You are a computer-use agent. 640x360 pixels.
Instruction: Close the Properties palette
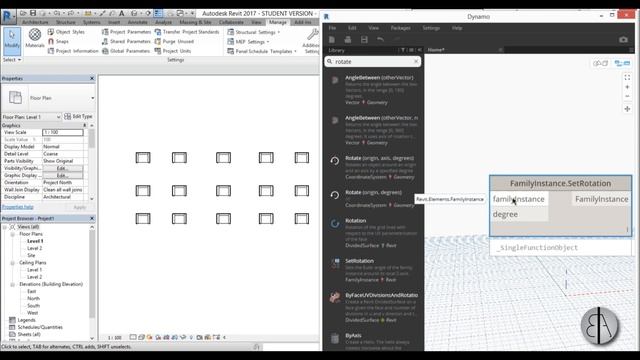tap(92, 78)
